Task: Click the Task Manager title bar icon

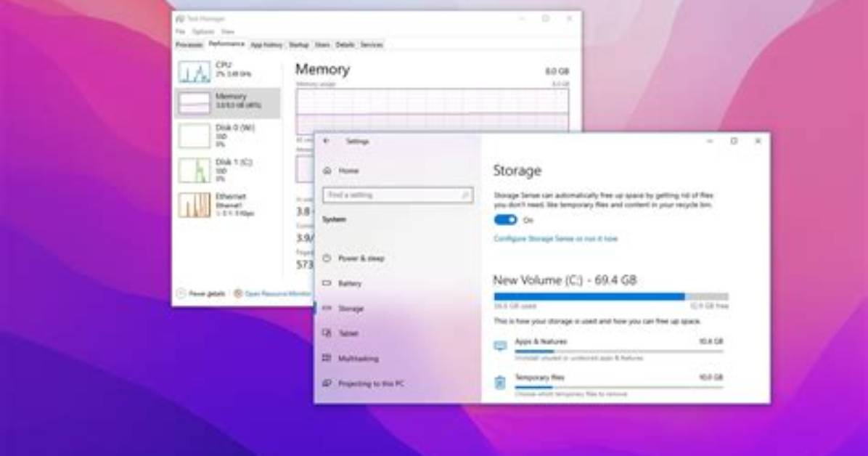Action: point(180,19)
